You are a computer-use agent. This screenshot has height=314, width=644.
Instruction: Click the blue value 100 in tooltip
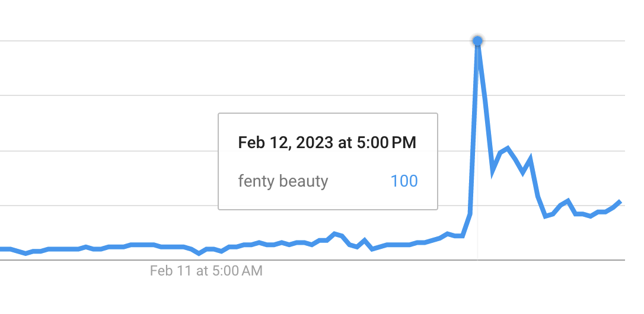[x=404, y=181]
